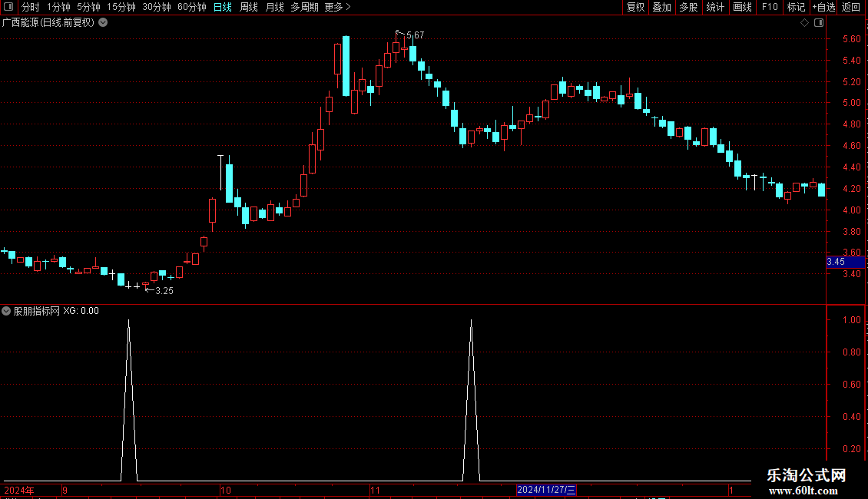The image size is (868, 499).
Task: Open 多周期 multi-period view
Action: (x=304, y=7)
